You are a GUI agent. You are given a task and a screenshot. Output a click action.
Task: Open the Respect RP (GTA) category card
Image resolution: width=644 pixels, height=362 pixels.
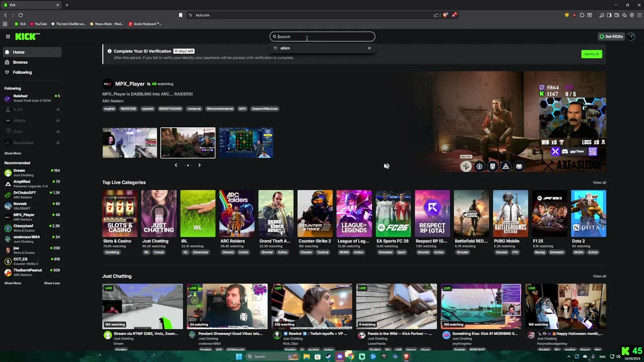point(432,213)
